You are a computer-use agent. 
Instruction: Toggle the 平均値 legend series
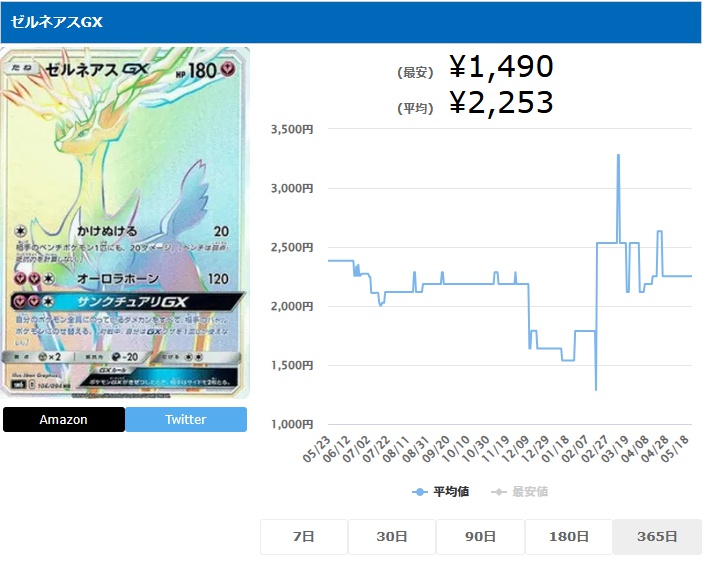(441, 492)
